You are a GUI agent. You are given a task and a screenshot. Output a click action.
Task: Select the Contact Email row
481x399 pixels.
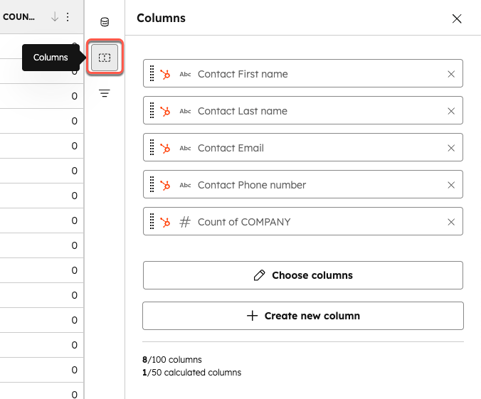[x=303, y=147]
